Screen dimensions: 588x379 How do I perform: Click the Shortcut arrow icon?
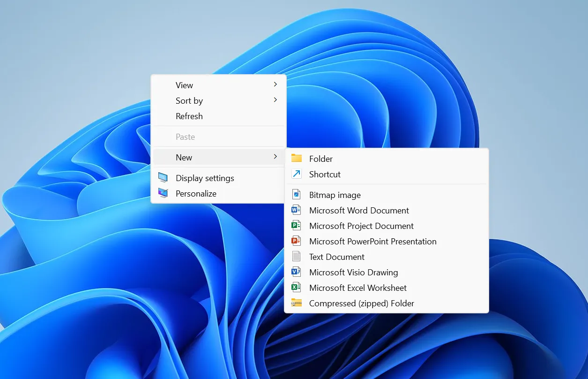[x=297, y=174]
